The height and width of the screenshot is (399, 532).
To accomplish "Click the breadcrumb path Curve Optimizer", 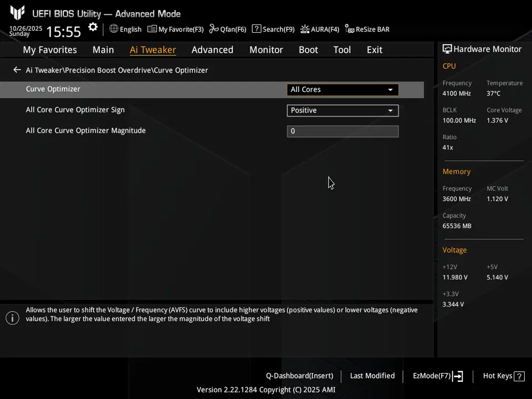I will 181,70.
